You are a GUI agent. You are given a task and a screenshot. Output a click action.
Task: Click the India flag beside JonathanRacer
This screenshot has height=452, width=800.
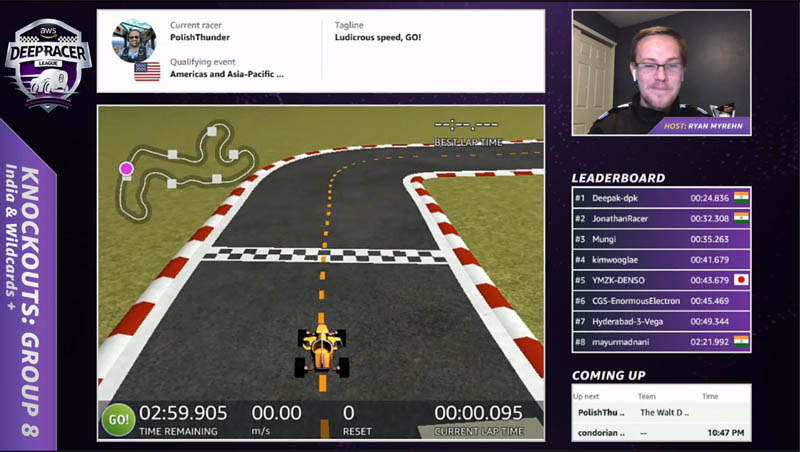click(741, 218)
